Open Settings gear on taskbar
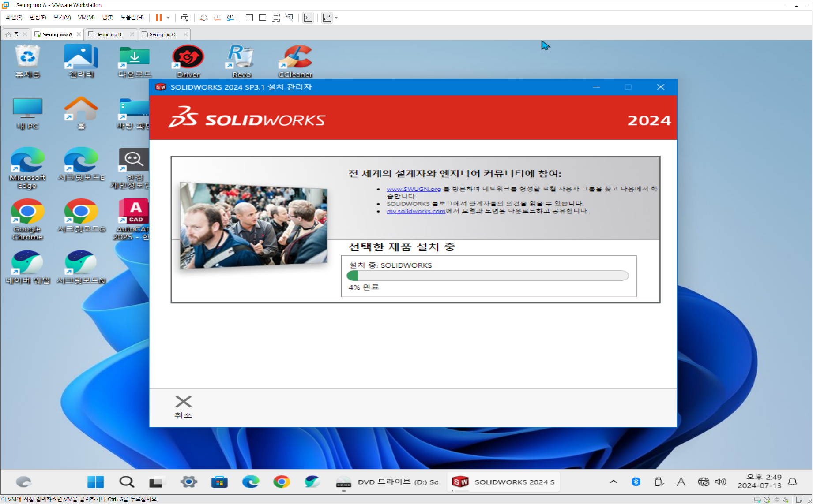The width and height of the screenshot is (813, 504). click(x=189, y=482)
